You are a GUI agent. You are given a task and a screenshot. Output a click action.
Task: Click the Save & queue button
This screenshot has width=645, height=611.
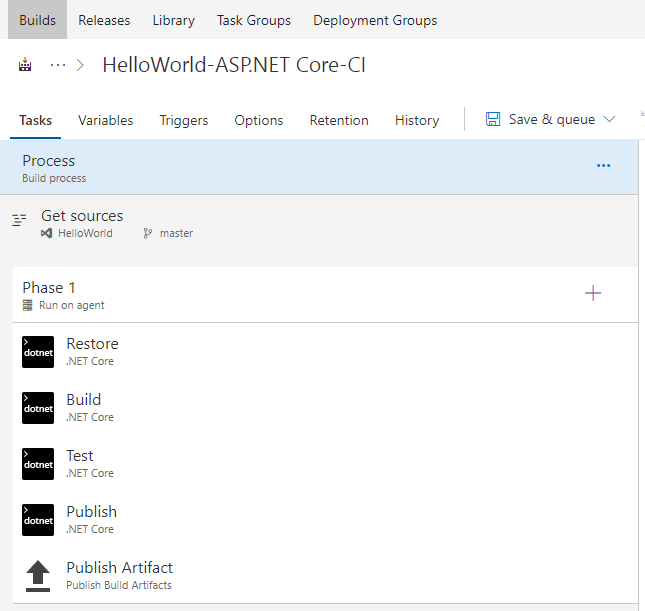[551, 119]
